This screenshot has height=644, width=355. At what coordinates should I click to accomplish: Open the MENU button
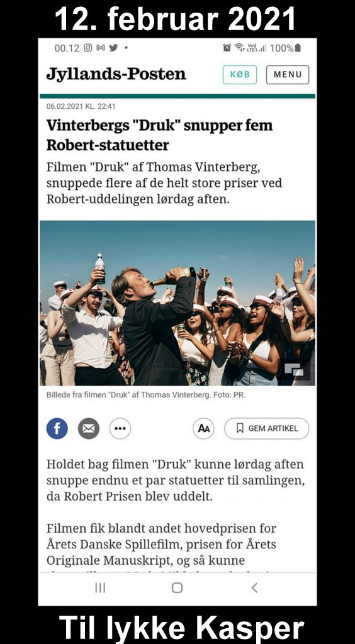click(288, 75)
